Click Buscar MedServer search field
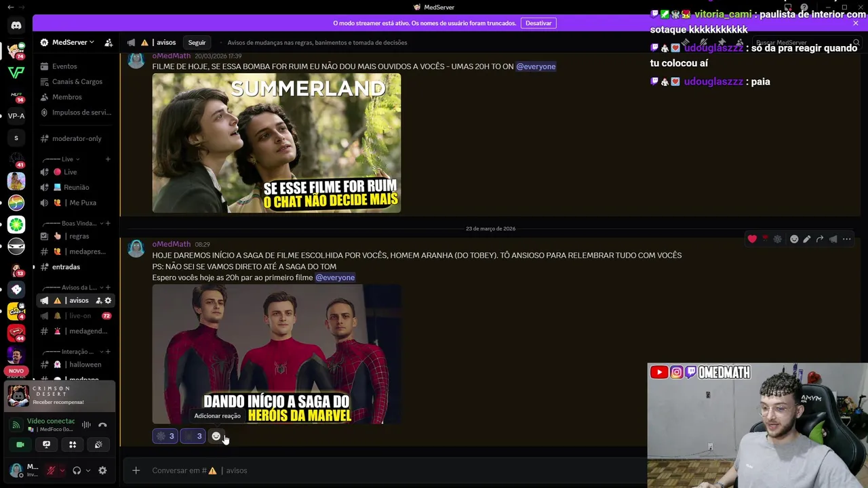This screenshot has height=488, width=868. (807, 42)
